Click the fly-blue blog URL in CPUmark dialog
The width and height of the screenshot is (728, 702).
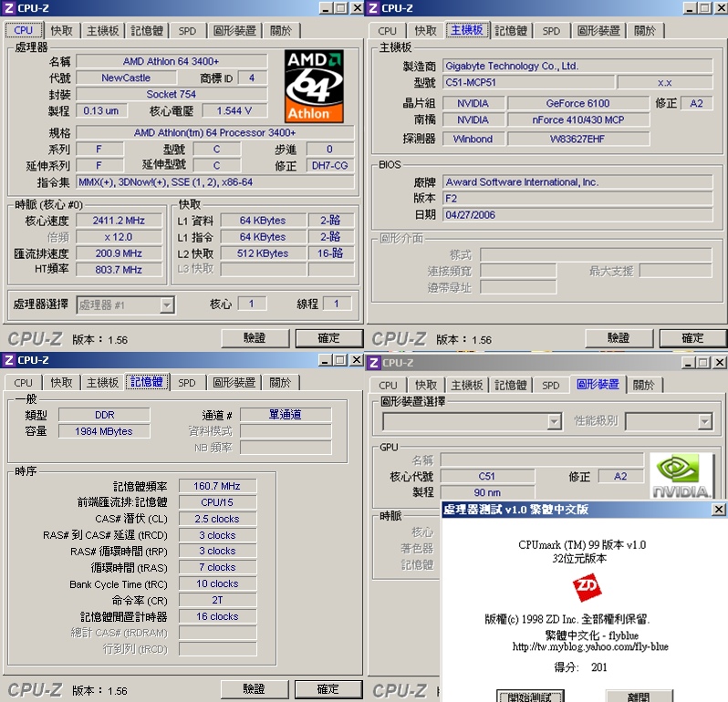click(x=590, y=646)
